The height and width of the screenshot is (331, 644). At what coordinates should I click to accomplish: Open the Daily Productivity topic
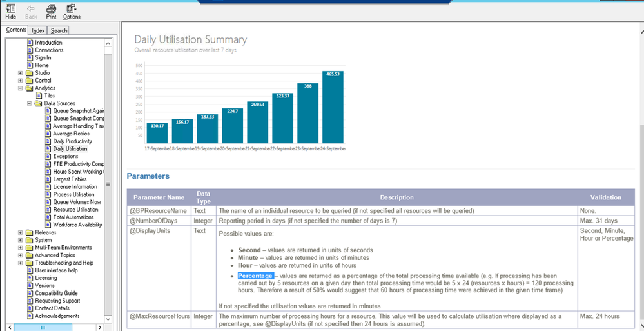coord(72,141)
